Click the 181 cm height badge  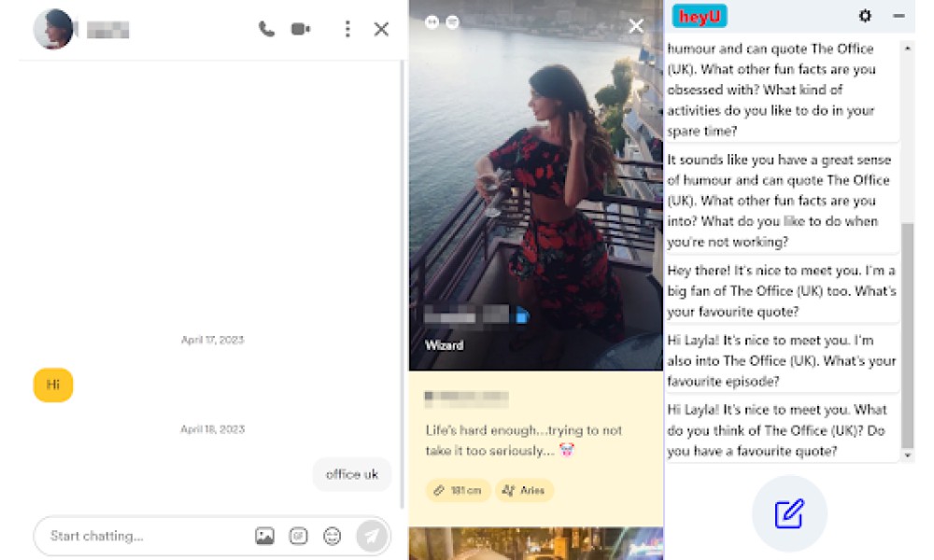(x=458, y=490)
